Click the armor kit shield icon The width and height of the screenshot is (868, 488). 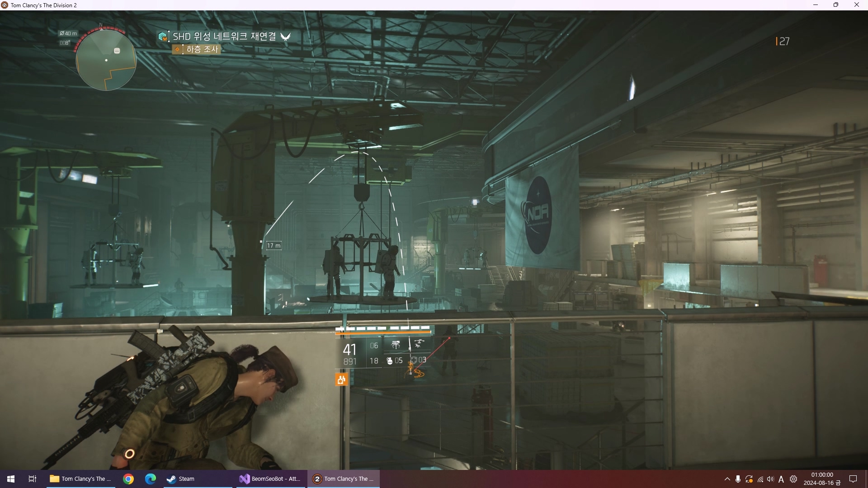point(413,360)
